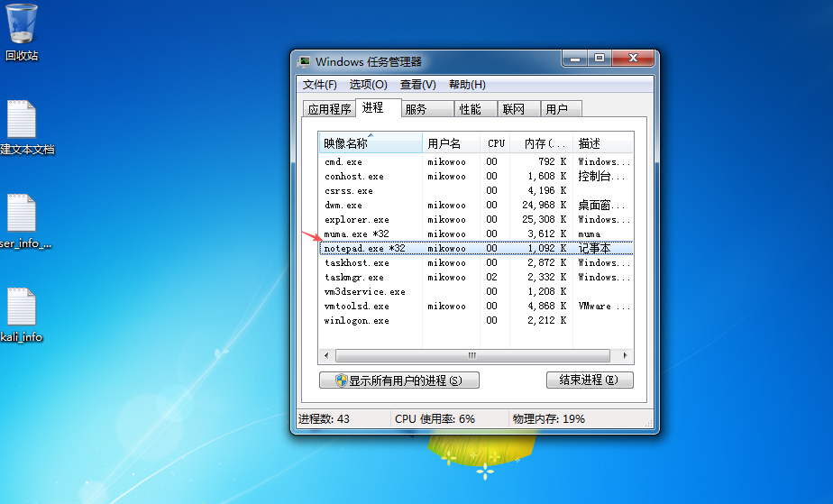This screenshot has height=504, width=833.
Task: Select the csrss.exe process row
Action: pyautogui.click(x=476, y=190)
